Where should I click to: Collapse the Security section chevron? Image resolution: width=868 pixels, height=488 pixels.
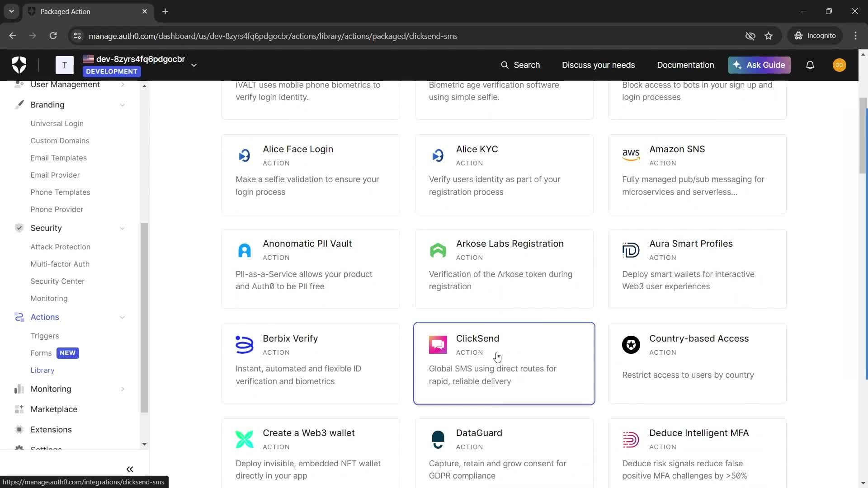pyautogui.click(x=123, y=228)
